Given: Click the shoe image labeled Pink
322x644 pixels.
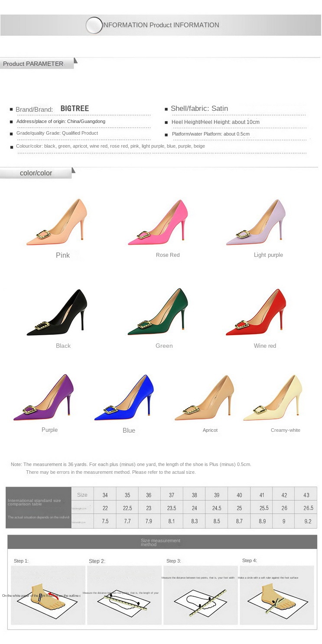Looking at the screenshot, I should tap(57, 223).
